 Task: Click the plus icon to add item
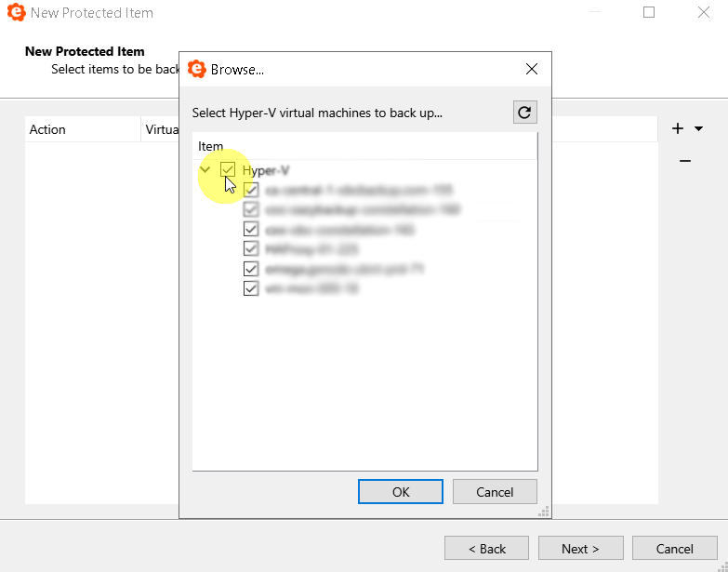678,128
